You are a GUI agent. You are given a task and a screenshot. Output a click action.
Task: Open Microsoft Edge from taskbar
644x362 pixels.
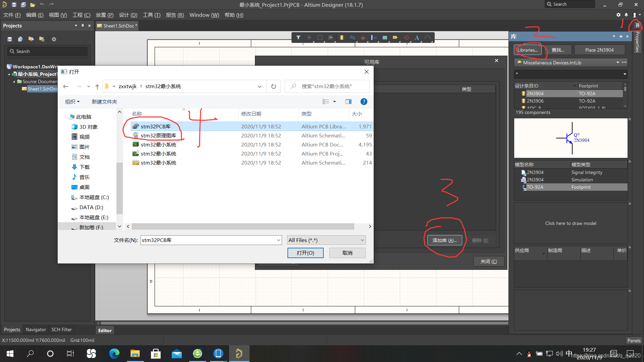(x=114, y=354)
